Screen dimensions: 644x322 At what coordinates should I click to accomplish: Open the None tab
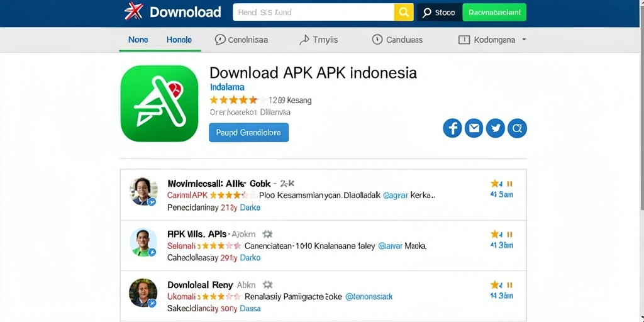click(138, 40)
